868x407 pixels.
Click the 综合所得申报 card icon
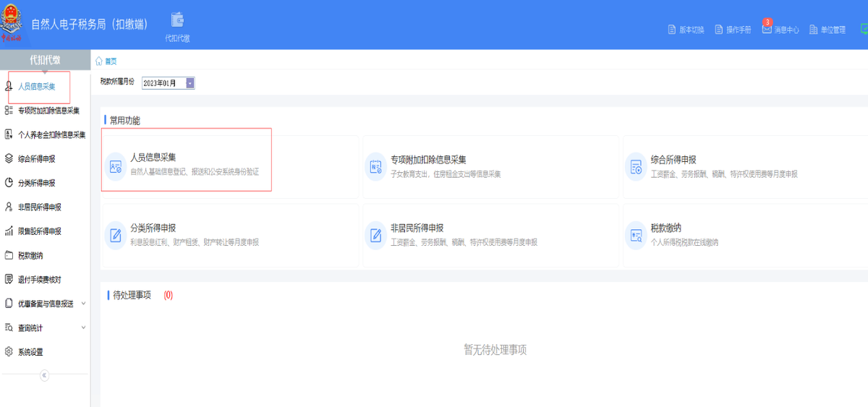pyautogui.click(x=636, y=166)
